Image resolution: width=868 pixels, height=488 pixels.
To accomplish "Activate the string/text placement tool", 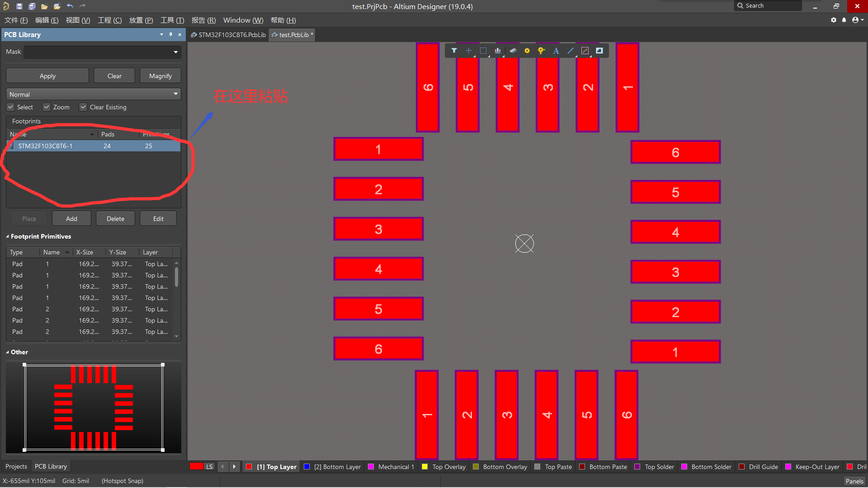I will click(x=556, y=51).
